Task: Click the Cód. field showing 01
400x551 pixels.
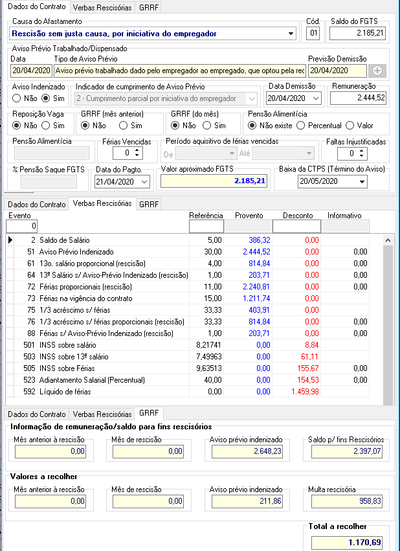Action: click(313, 34)
